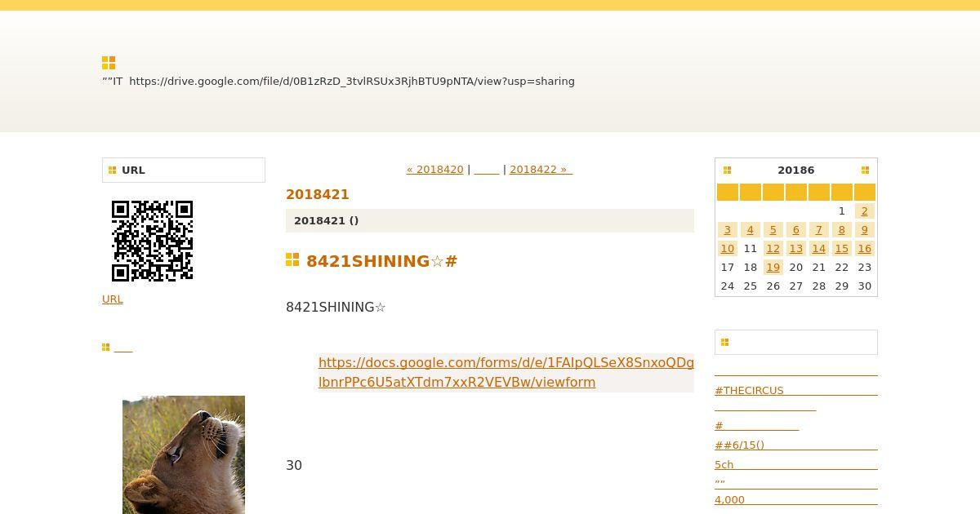980x514 pixels.
Task: Open the « 2018420 previous day link
Action: pyautogui.click(x=435, y=170)
